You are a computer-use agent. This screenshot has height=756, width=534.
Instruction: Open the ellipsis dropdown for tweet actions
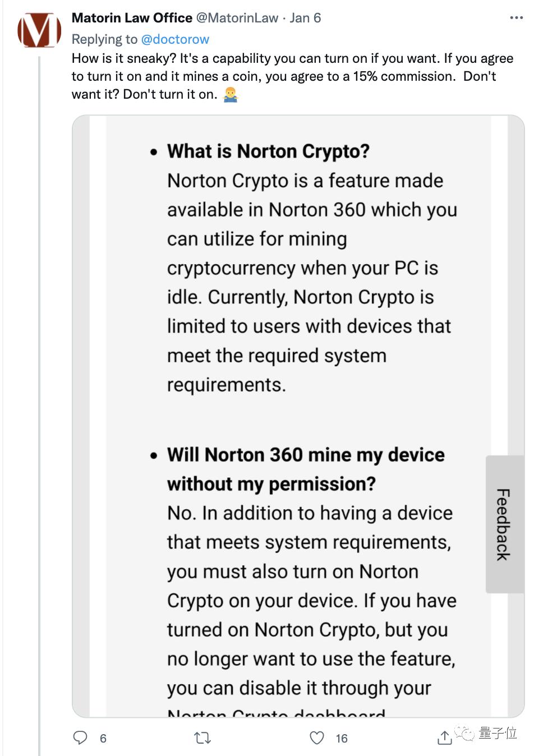pos(517,17)
